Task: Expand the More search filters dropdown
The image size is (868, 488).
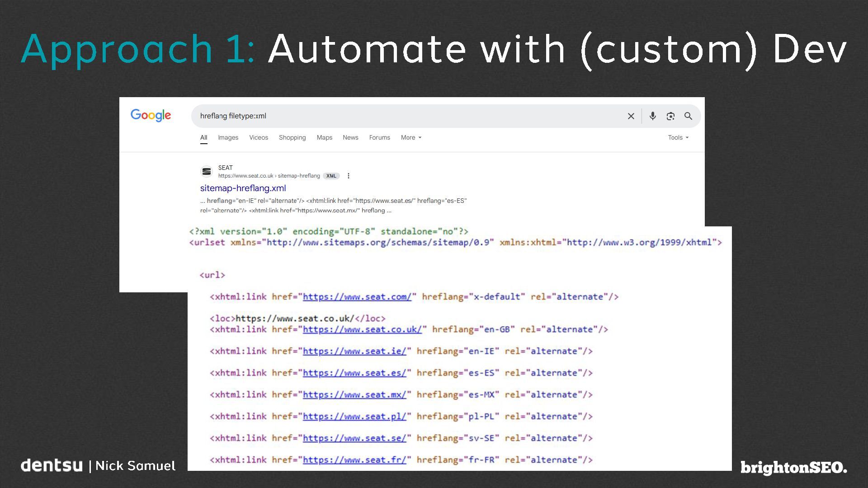Action: [410, 137]
